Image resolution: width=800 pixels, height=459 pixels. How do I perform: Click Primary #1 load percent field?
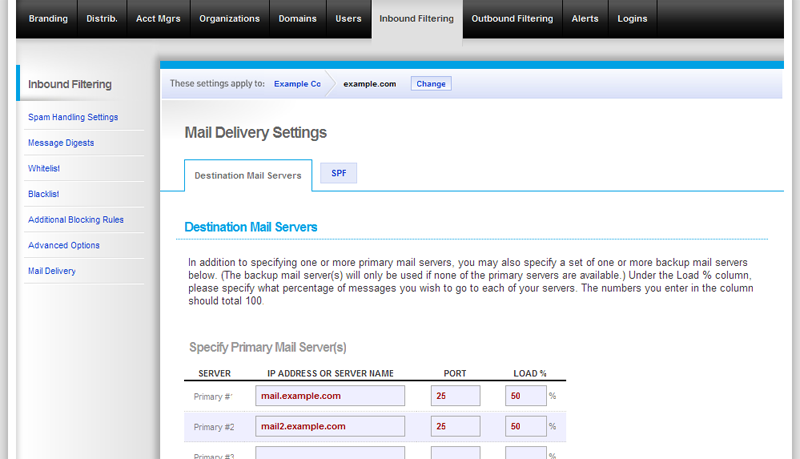[x=526, y=396]
